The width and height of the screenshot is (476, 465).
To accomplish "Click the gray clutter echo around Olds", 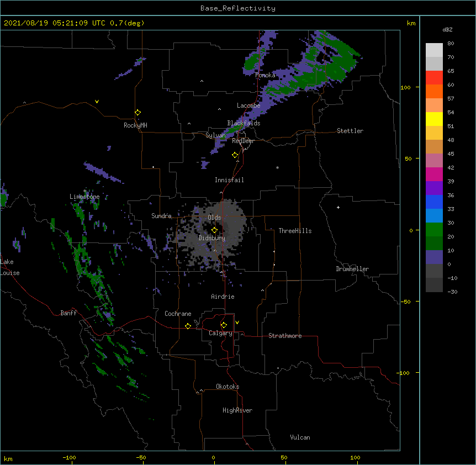I will pos(215,234).
